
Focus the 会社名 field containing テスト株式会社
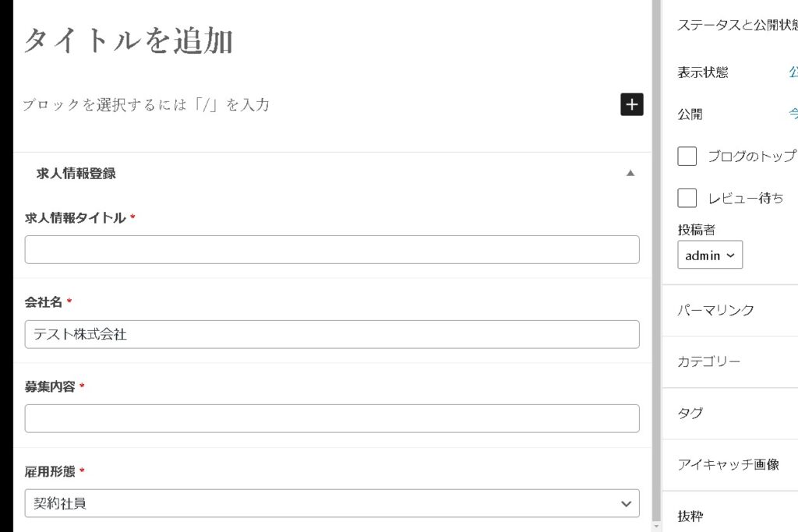point(332,334)
